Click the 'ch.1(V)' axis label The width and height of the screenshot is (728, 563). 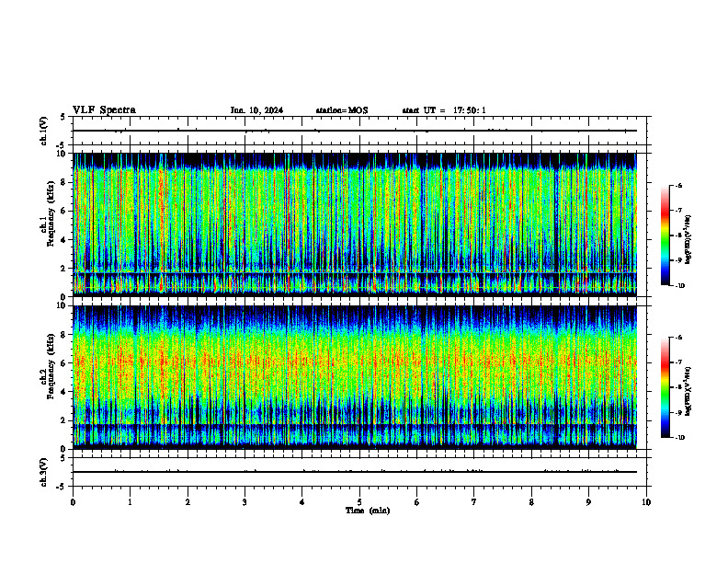pos(44,131)
